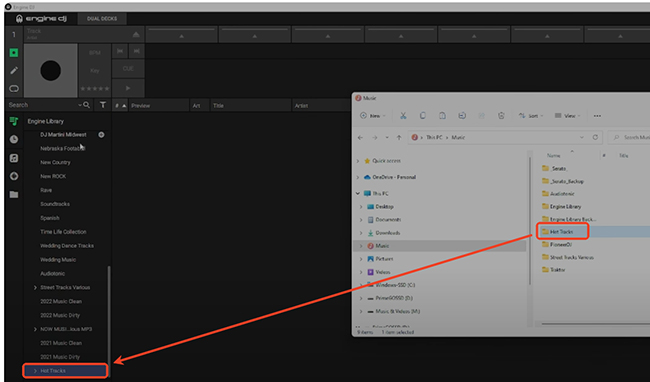
Task: Click the eject triangle in Track header
Action: click(x=136, y=34)
